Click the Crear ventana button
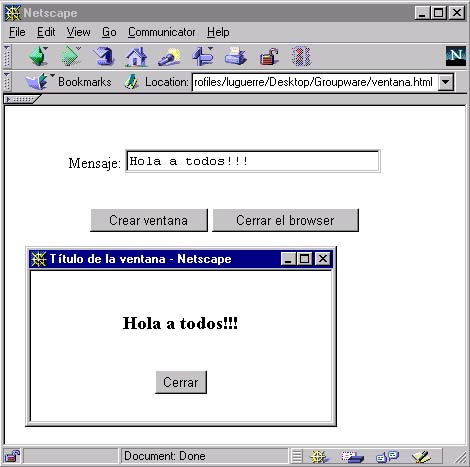The width and height of the screenshot is (470, 467). tap(149, 220)
